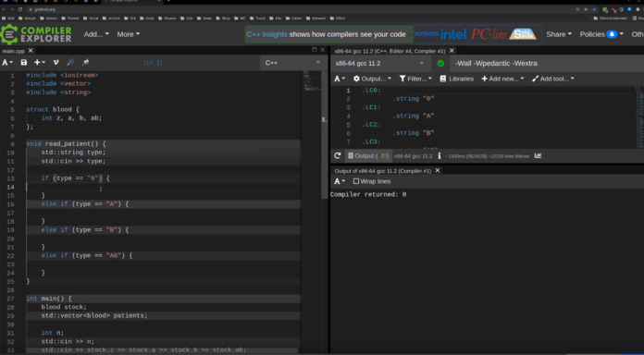Click the compiler flags input field
This screenshot has height=355, width=644.
546,63
